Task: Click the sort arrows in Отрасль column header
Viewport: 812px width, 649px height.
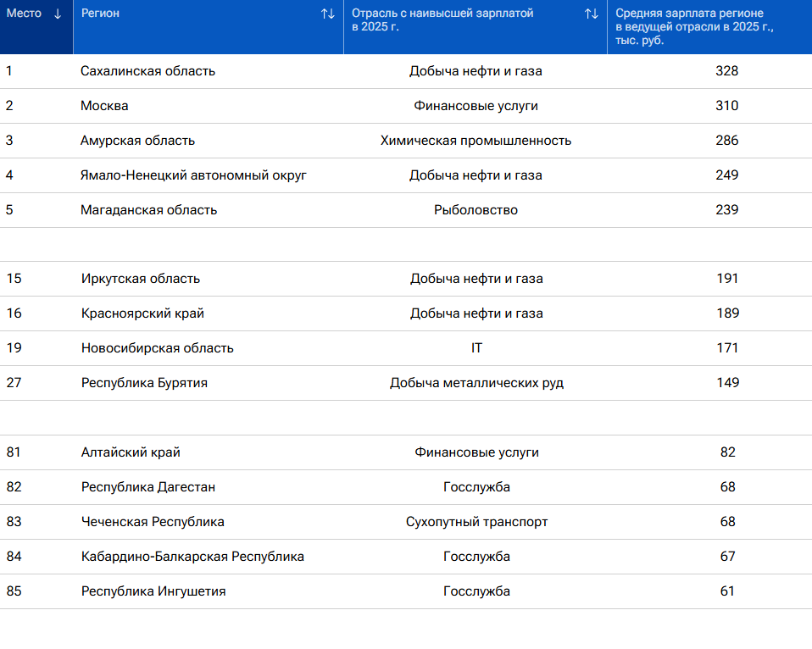Action: pyautogui.click(x=591, y=14)
